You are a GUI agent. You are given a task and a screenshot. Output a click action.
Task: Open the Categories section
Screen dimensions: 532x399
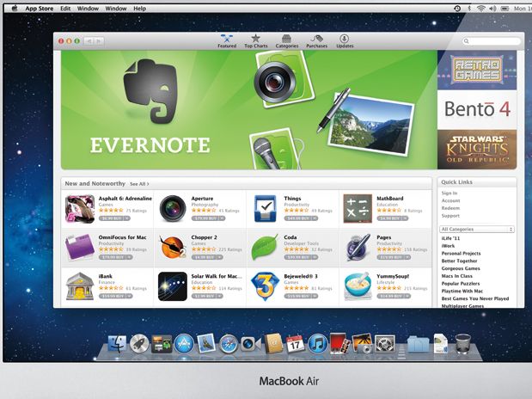(286, 40)
